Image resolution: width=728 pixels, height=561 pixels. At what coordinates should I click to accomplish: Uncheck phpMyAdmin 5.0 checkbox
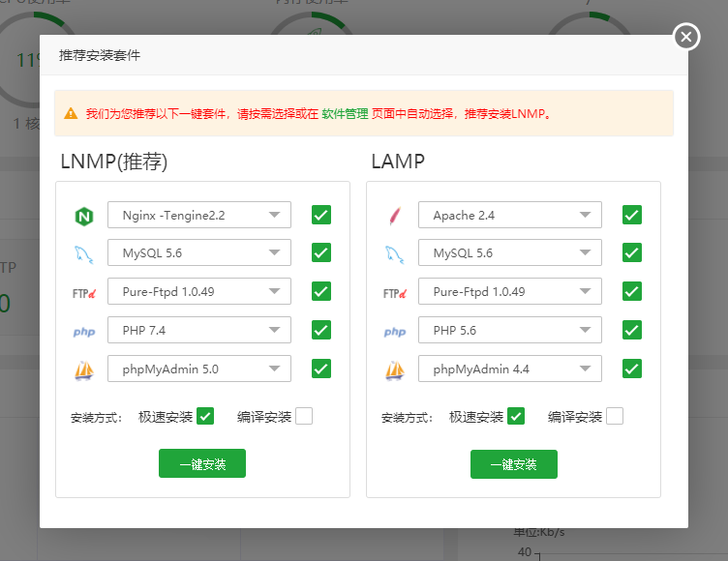coord(321,369)
